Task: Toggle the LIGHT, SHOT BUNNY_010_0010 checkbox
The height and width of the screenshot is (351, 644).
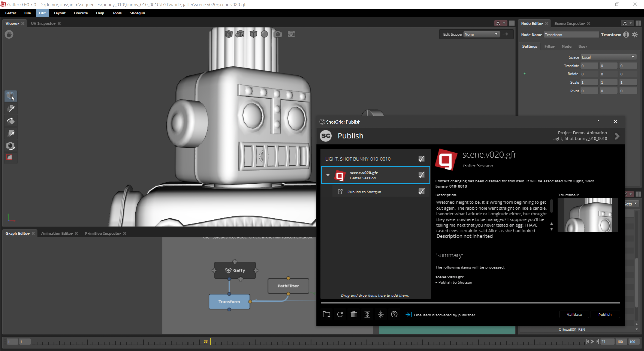Action: click(422, 159)
